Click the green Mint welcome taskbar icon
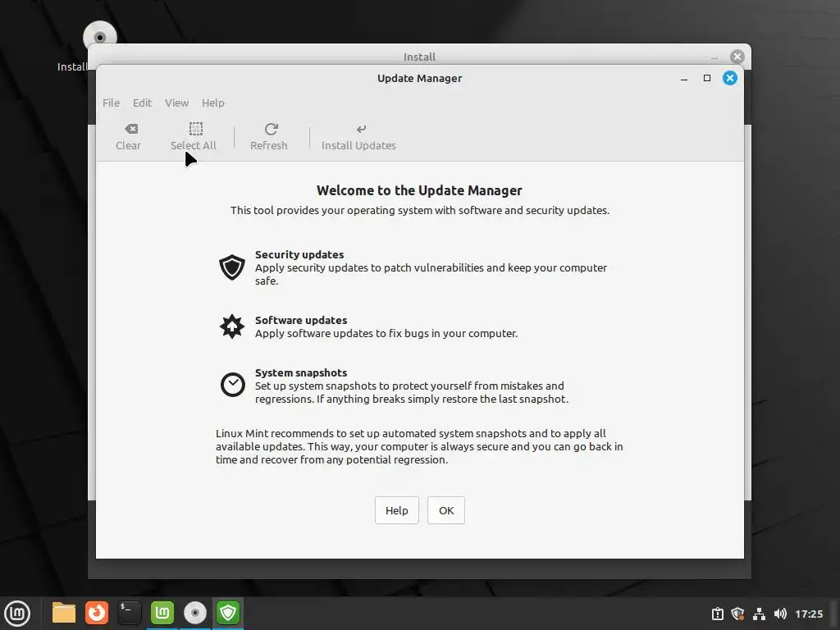The height and width of the screenshot is (630, 840). tap(162, 613)
